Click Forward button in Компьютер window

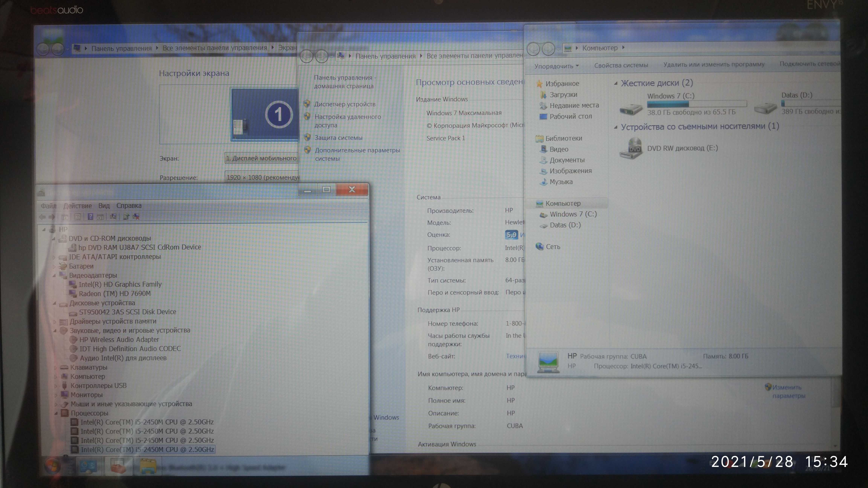pos(548,49)
